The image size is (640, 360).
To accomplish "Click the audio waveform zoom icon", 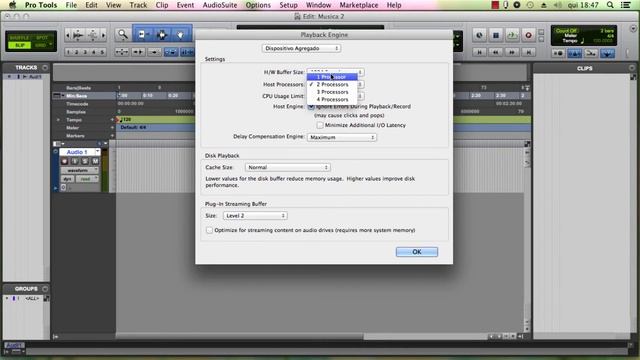I will click(78, 35).
